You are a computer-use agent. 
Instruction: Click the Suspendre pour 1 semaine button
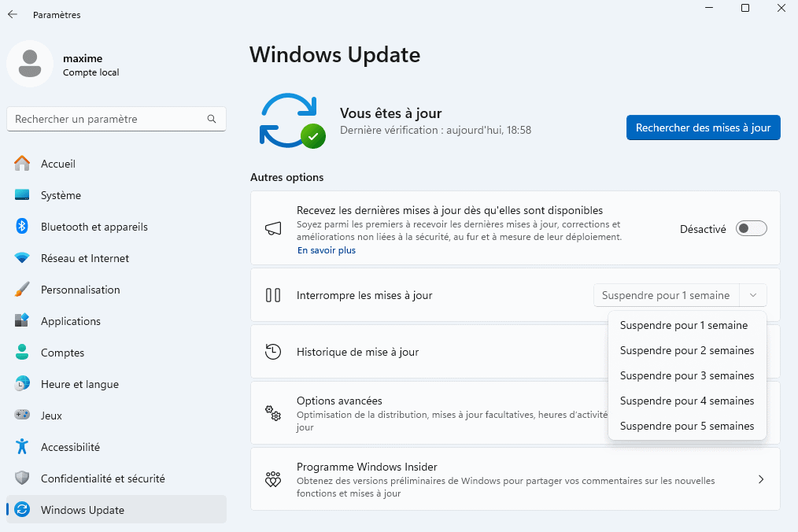[x=667, y=295]
